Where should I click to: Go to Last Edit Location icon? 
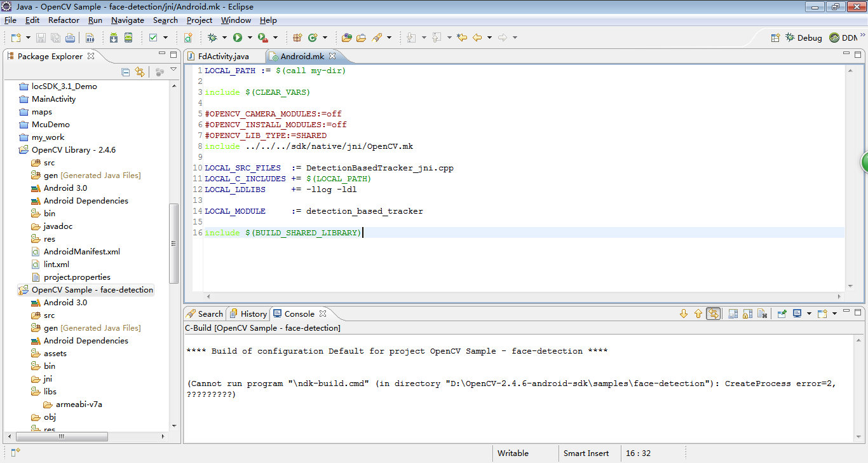point(462,38)
